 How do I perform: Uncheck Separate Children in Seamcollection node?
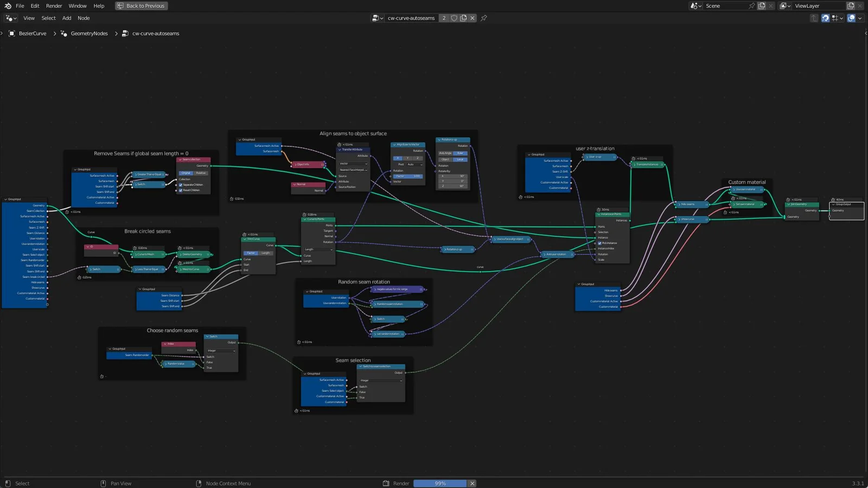click(180, 185)
